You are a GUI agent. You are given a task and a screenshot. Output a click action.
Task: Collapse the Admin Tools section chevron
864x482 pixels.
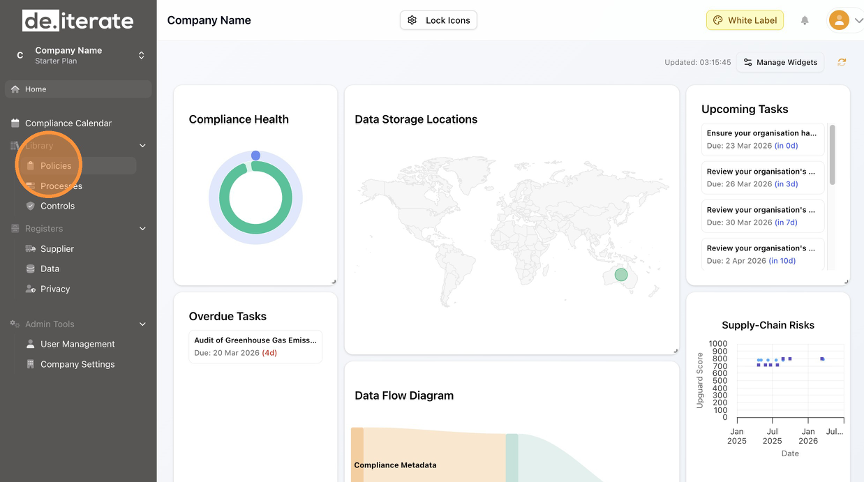click(x=142, y=324)
